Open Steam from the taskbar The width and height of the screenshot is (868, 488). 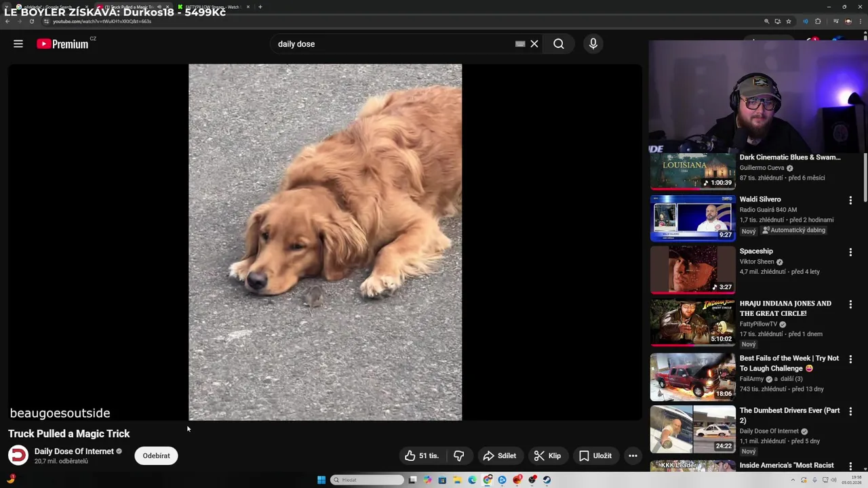(x=547, y=480)
